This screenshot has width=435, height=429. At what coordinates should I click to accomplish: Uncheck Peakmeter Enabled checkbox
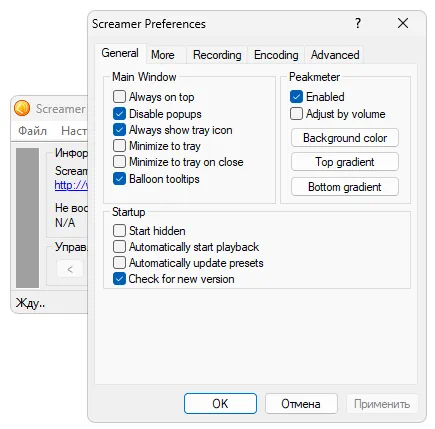[296, 97]
